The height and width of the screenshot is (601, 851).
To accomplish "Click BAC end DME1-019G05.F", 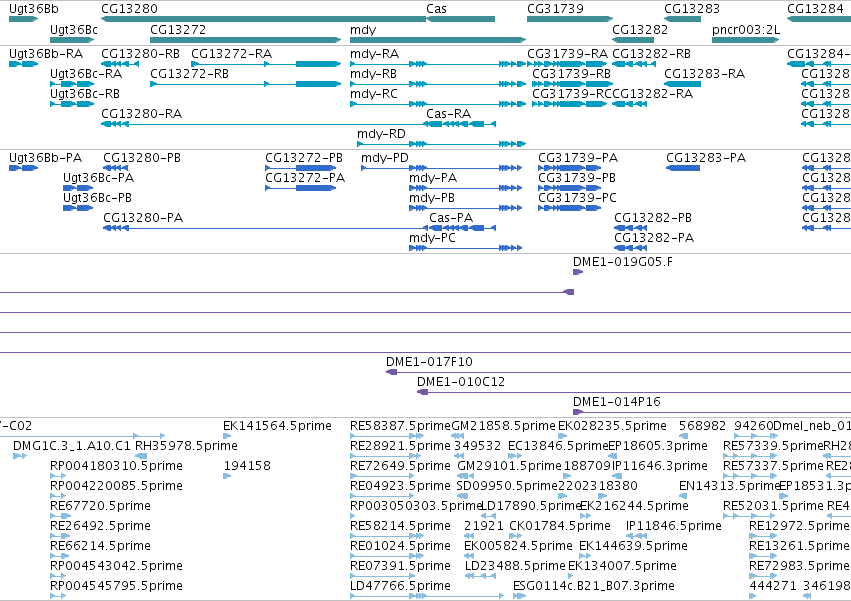I will coord(578,273).
